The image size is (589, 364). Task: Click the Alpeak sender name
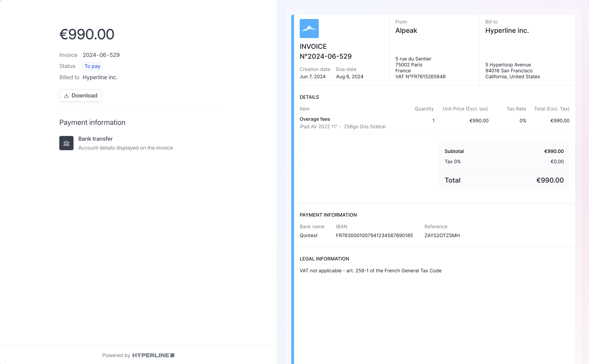pos(406,31)
